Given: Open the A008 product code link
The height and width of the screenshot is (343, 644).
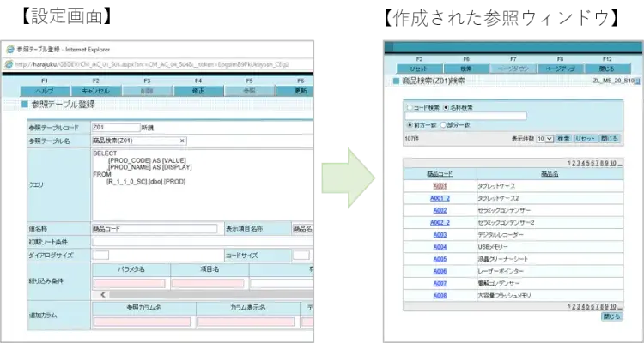Looking at the screenshot, I should pyautogui.click(x=440, y=295).
